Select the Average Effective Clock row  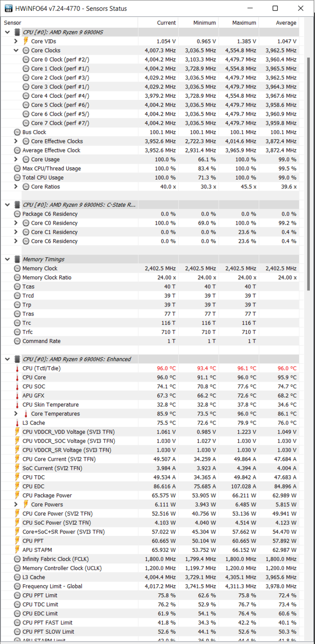(150, 150)
